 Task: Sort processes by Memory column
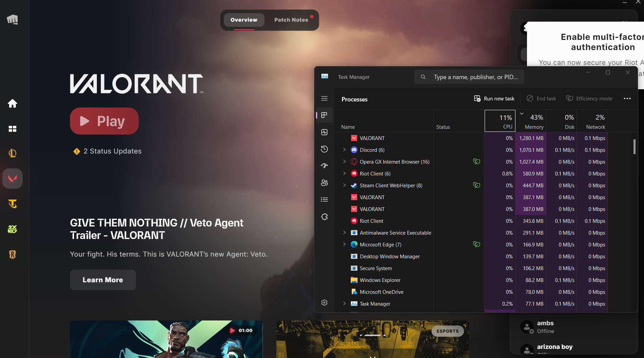point(531,121)
